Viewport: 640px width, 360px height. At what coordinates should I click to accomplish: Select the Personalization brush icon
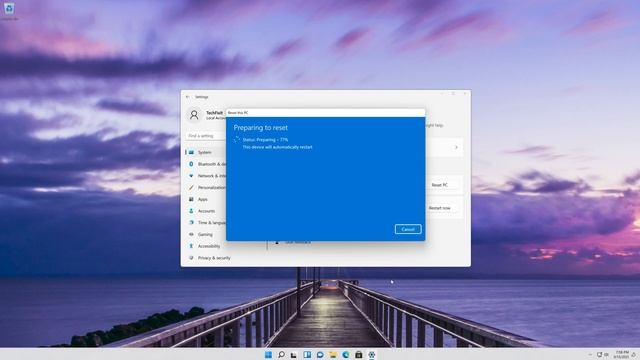tap(191, 188)
